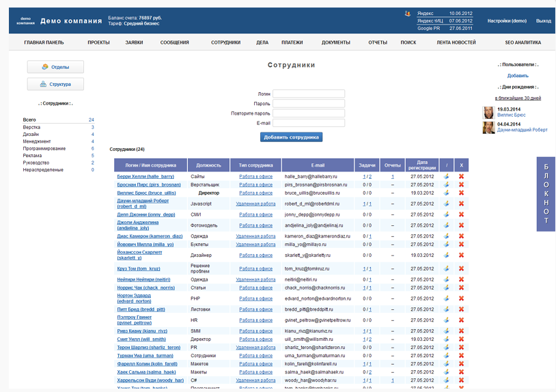556x392 pixels.
Task: Open the Главная панель menu
Action: (44, 42)
